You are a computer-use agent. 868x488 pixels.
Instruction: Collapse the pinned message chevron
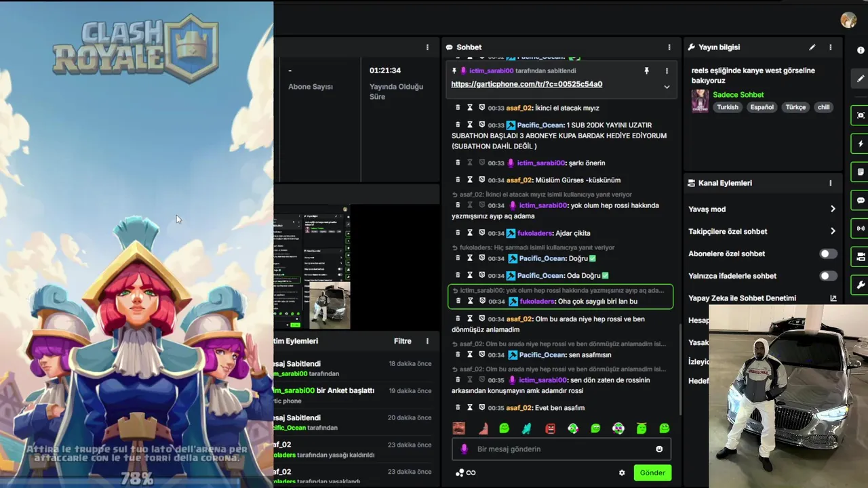pyautogui.click(x=667, y=87)
